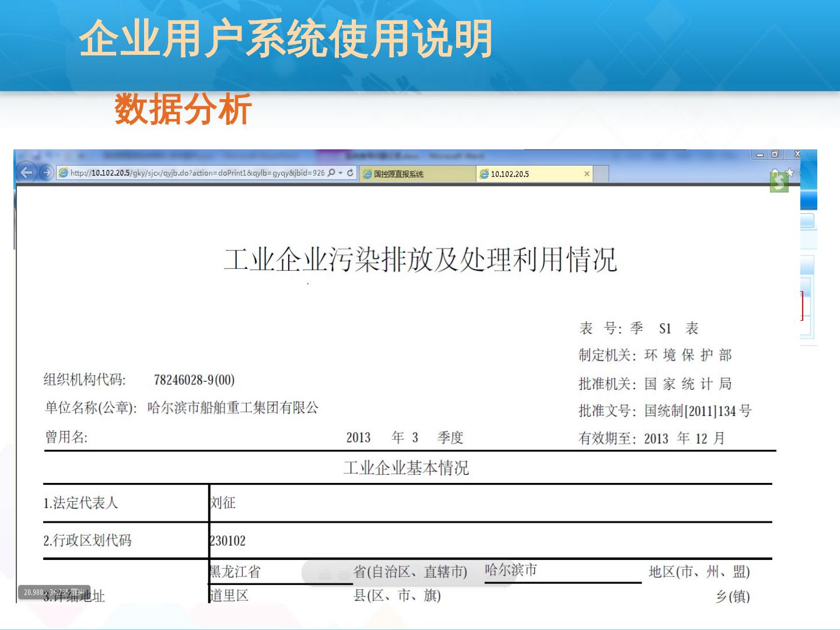840x630 pixels.
Task: Restore down the browser window
Action: click(x=775, y=155)
